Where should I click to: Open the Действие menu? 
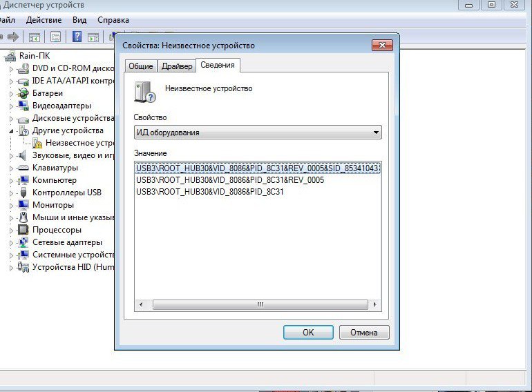44,20
